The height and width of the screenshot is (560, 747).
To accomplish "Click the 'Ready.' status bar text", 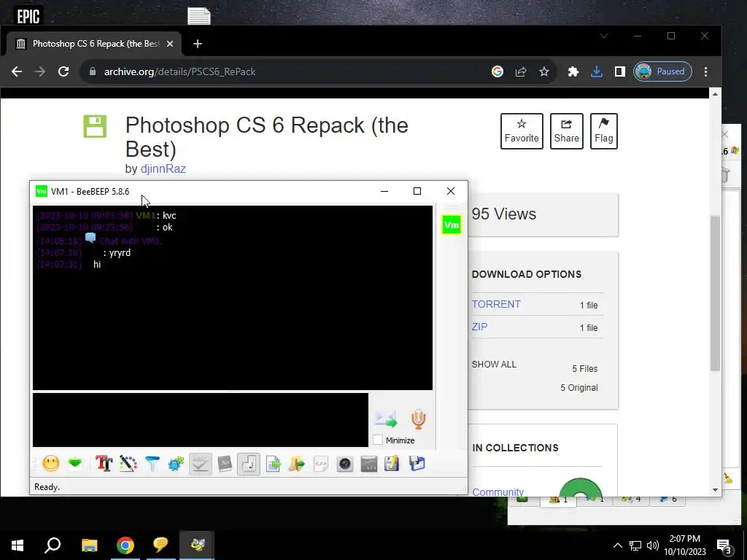I will click(x=47, y=486).
